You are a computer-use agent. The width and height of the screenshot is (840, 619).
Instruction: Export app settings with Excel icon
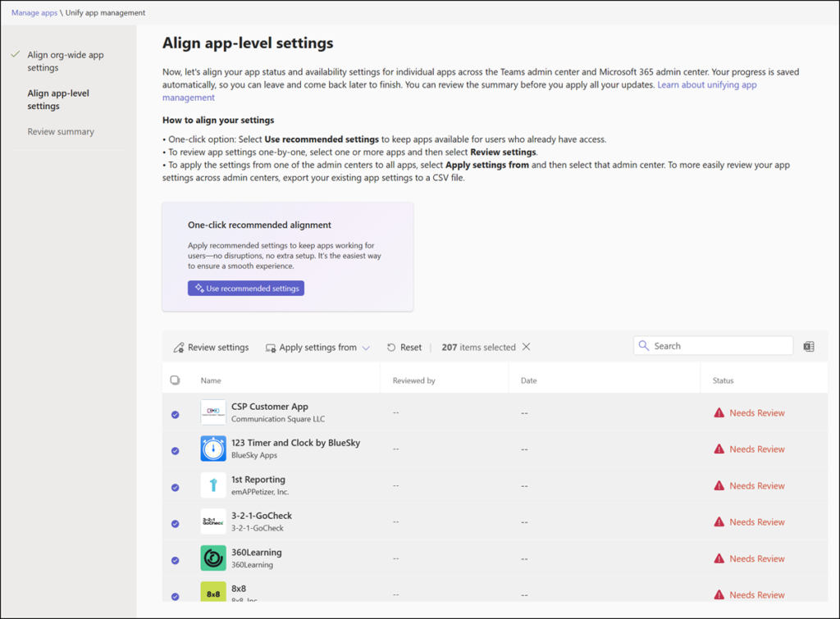pyautogui.click(x=809, y=347)
